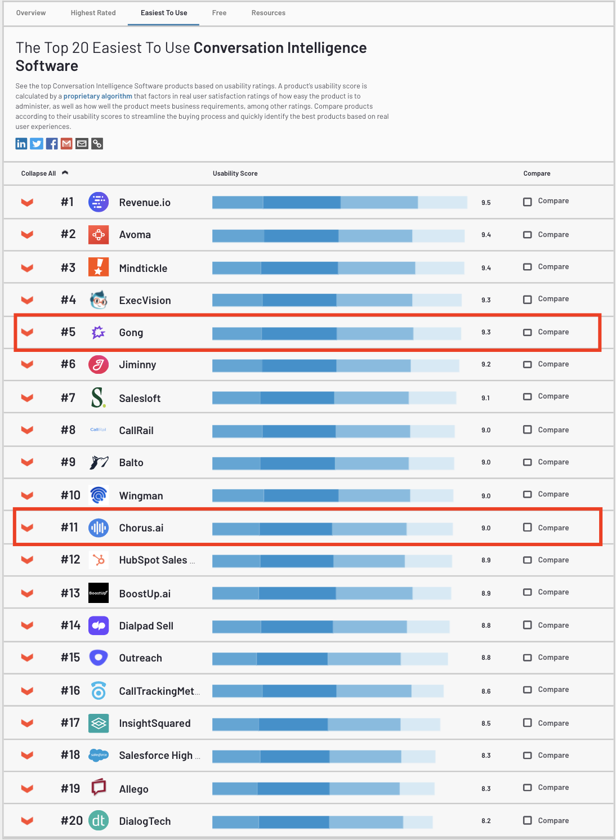The image size is (616, 840).
Task: Click the copy link share icon
Action: coord(97,144)
